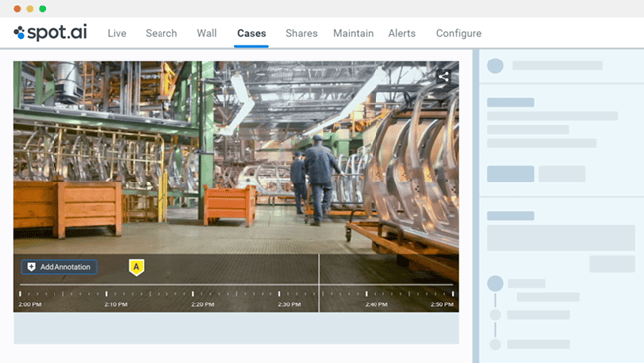Click the macOS green fullscreen button

[x=43, y=9]
